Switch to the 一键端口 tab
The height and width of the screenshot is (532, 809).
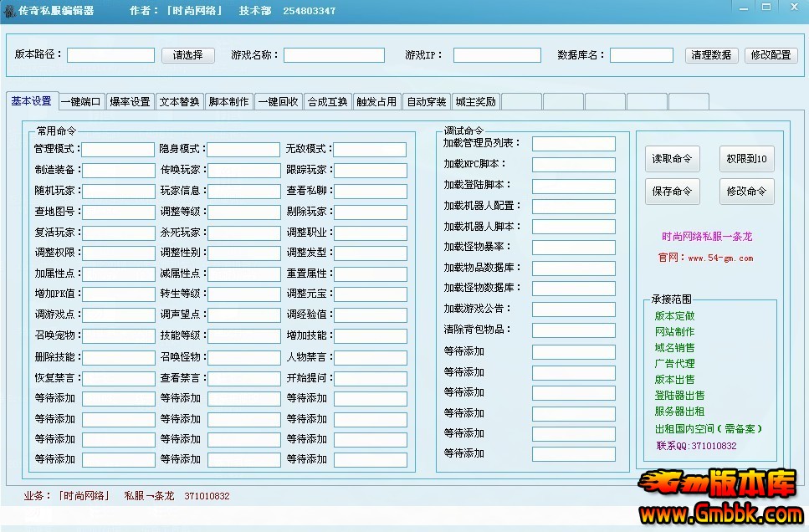pyautogui.click(x=80, y=101)
